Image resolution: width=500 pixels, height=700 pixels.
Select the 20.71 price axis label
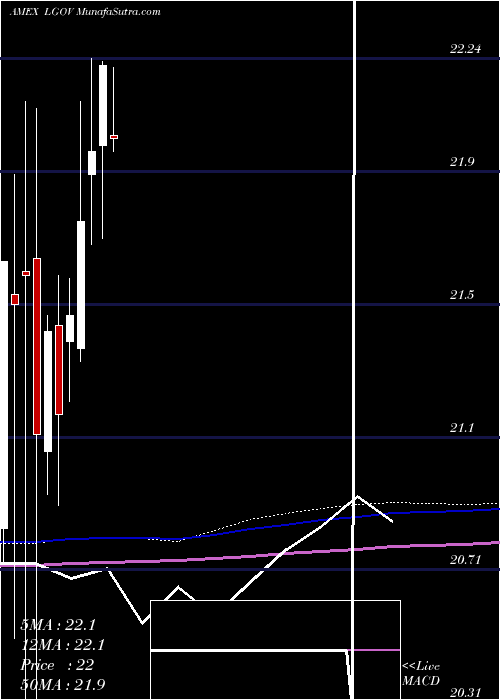(465, 560)
